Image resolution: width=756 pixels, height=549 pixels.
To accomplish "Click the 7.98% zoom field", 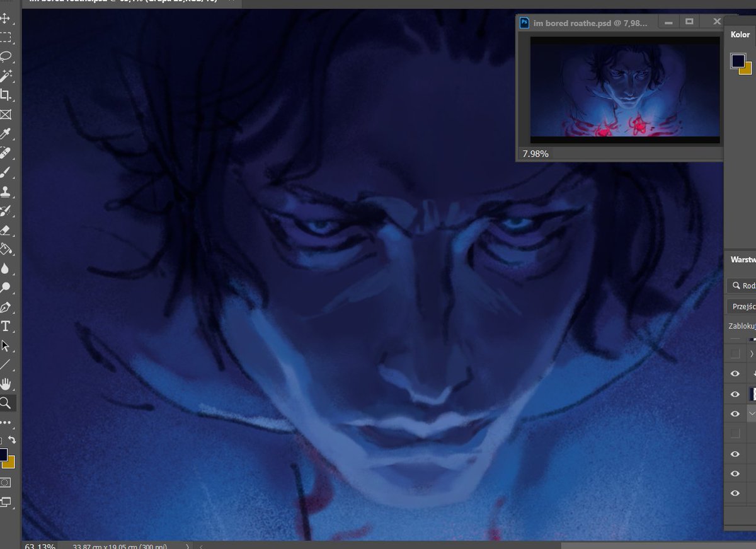I will (535, 153).
